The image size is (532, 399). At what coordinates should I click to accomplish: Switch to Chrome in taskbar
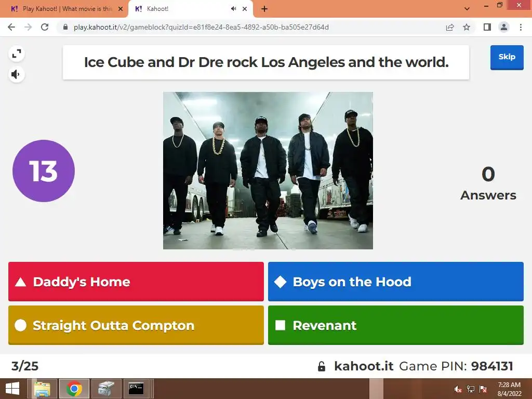click(x=74, y=389)
